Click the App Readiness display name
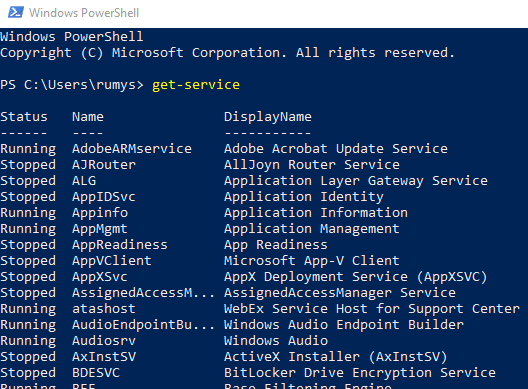 [276, 245]
